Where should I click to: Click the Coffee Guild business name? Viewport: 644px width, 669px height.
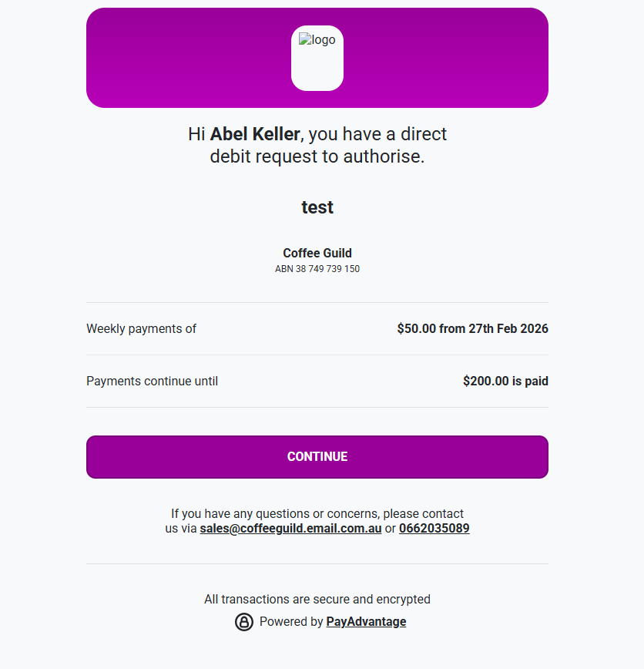pyautogui.click(x=317, y=253)
